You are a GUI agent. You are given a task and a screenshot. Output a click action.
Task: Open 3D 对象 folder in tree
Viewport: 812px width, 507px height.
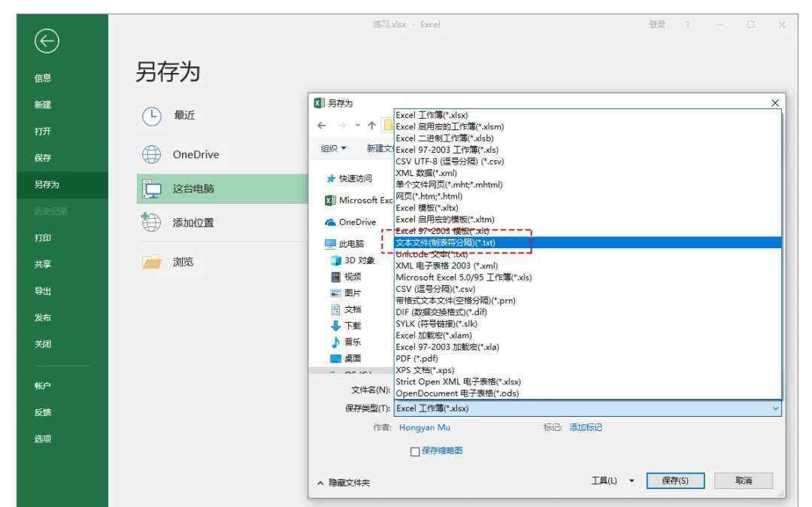pyautogui.click(x=353, y=260)
